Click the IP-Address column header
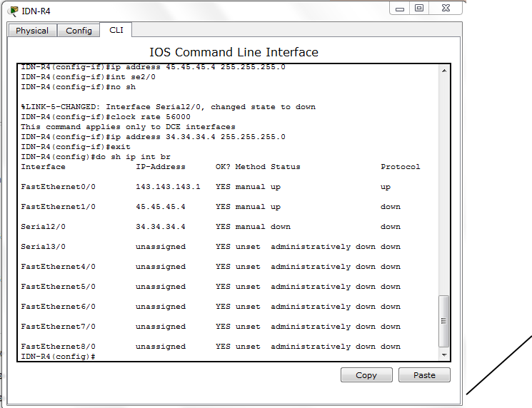Viewport: 532px width, 408px height. click(x=161, y=167)
